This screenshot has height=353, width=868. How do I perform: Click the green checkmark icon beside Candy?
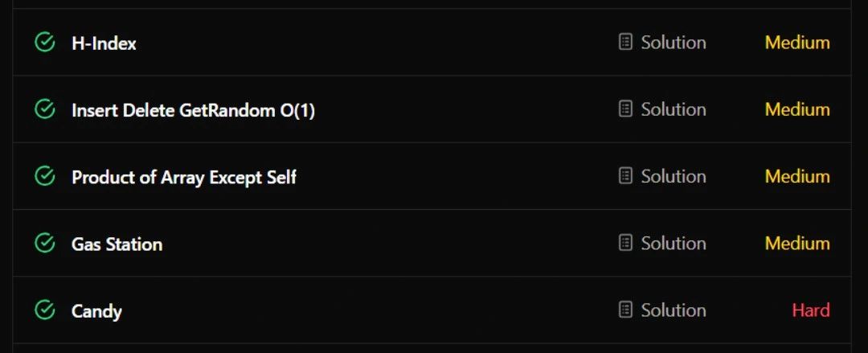45,310
